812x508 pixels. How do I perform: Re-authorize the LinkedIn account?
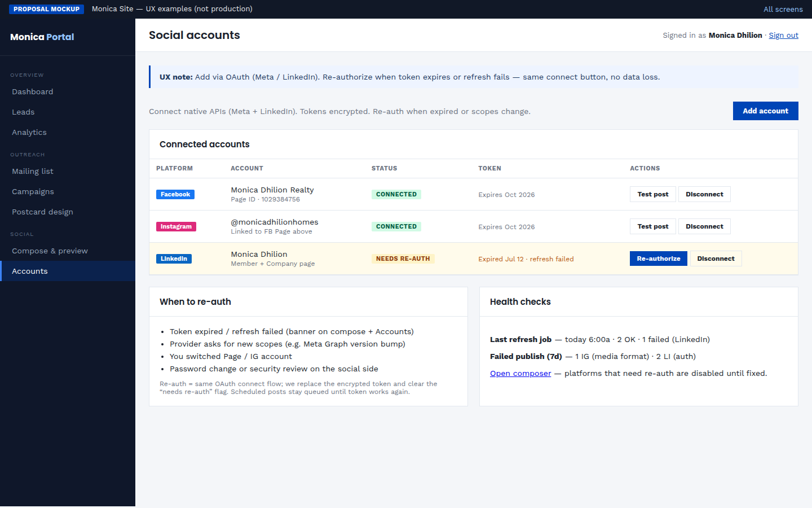coord(658,259)
